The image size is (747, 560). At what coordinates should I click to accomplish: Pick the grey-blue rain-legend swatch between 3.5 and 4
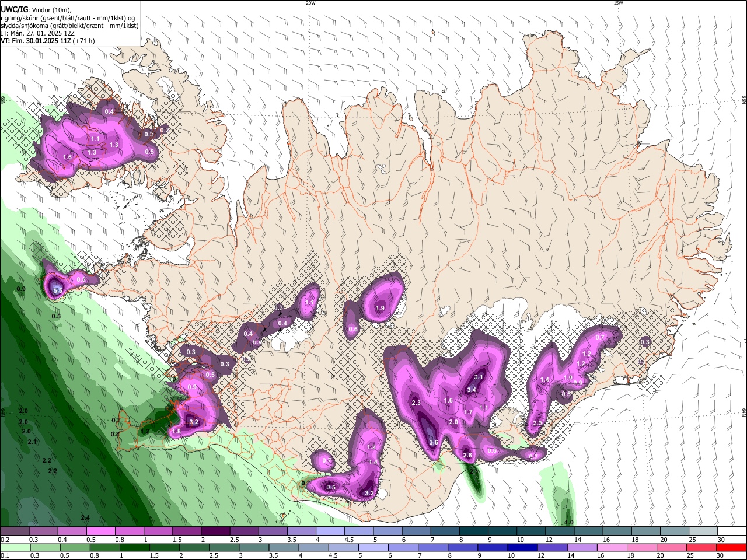pos(283,548)
